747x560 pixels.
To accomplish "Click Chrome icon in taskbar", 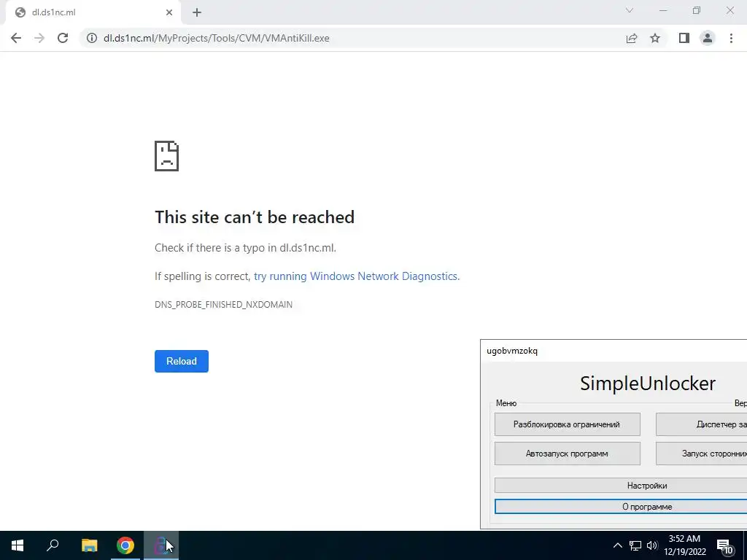I will 125,545.
